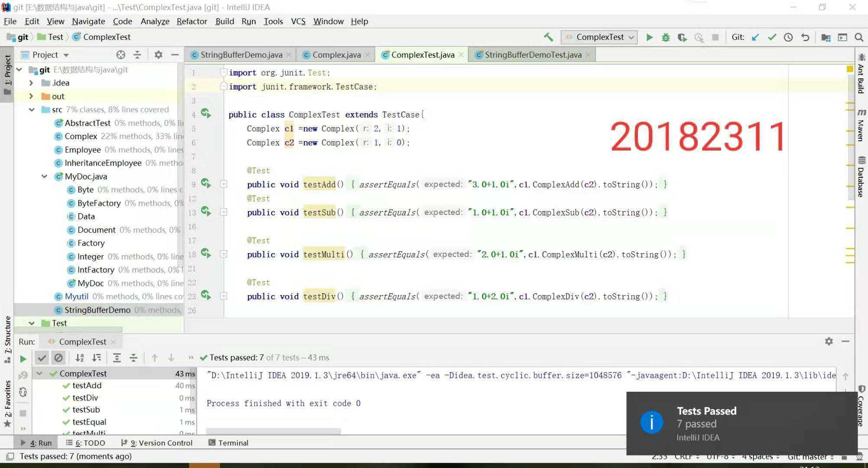Rerun tests in Run panel
The image size is (868, 468).
(23, 359)
